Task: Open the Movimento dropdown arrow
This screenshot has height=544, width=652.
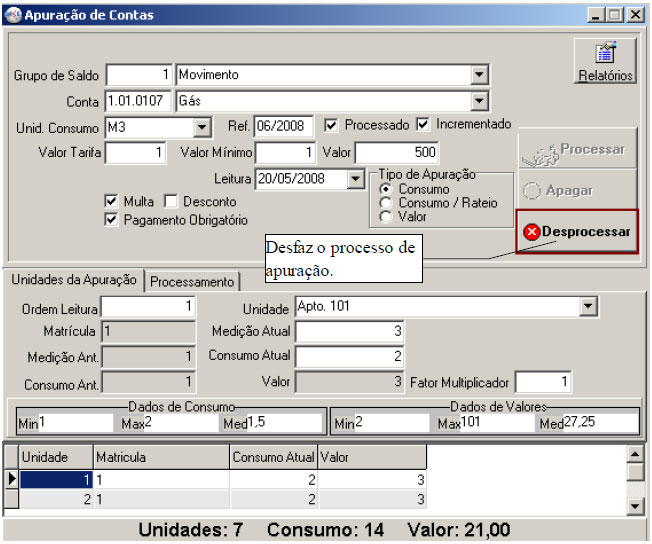Action: [479, 75]
